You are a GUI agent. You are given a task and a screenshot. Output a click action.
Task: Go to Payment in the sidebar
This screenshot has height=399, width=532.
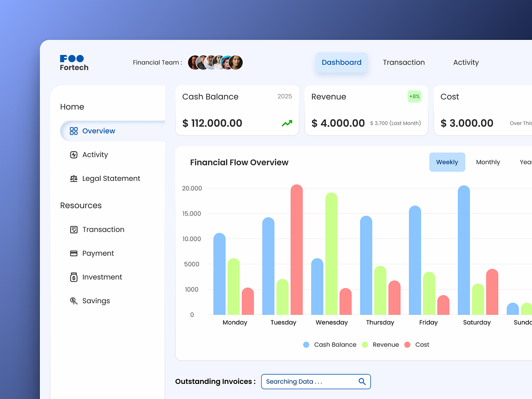pos(98,254)
